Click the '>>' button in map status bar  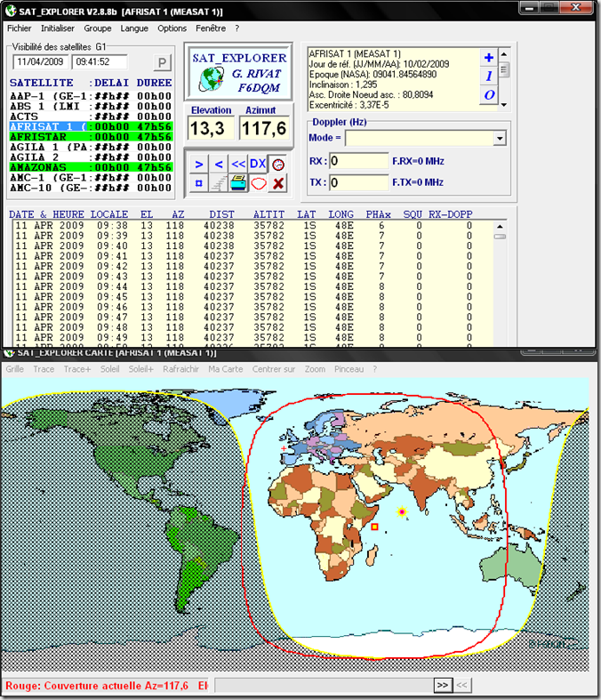(x=443, y=685)
